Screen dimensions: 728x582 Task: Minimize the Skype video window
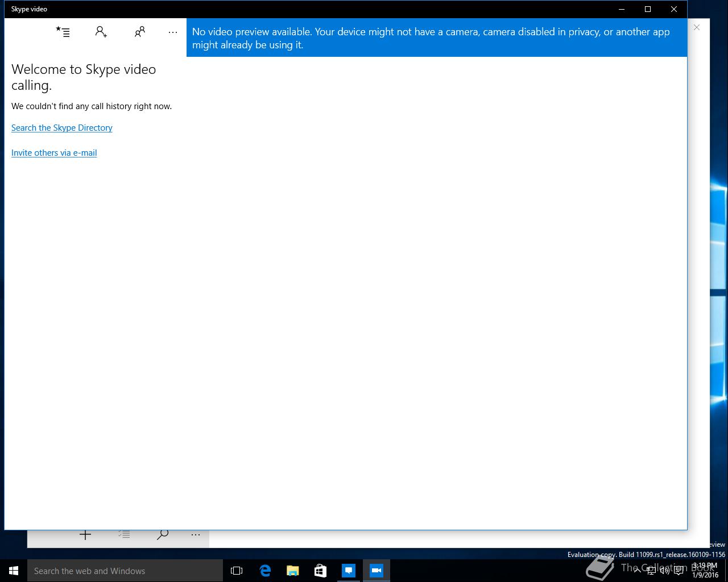click(x=622, y=9)
